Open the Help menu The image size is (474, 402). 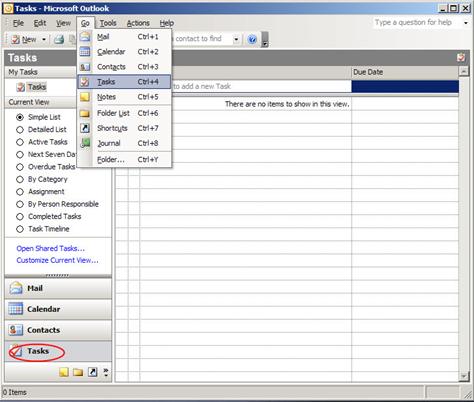coord(167,23)
